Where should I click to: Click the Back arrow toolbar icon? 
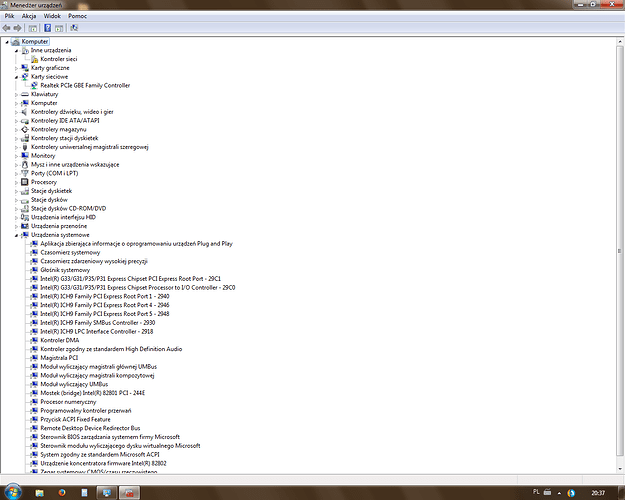(6, 28)
